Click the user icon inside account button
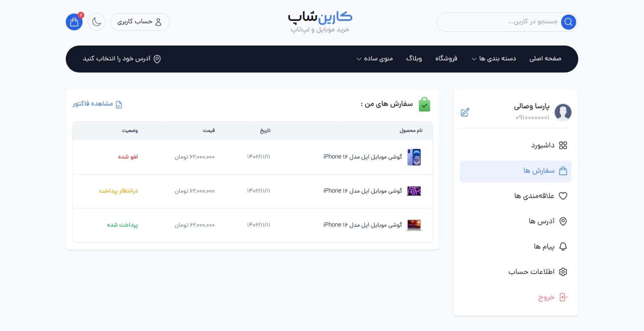This screenshot has width=644, height=331. point(158,22)
